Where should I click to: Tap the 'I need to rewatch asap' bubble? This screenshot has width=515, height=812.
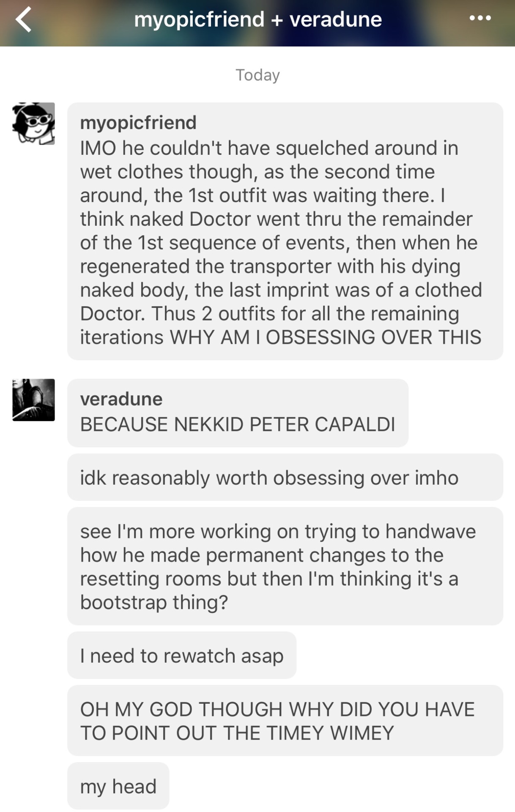click(x=182, y=655)
